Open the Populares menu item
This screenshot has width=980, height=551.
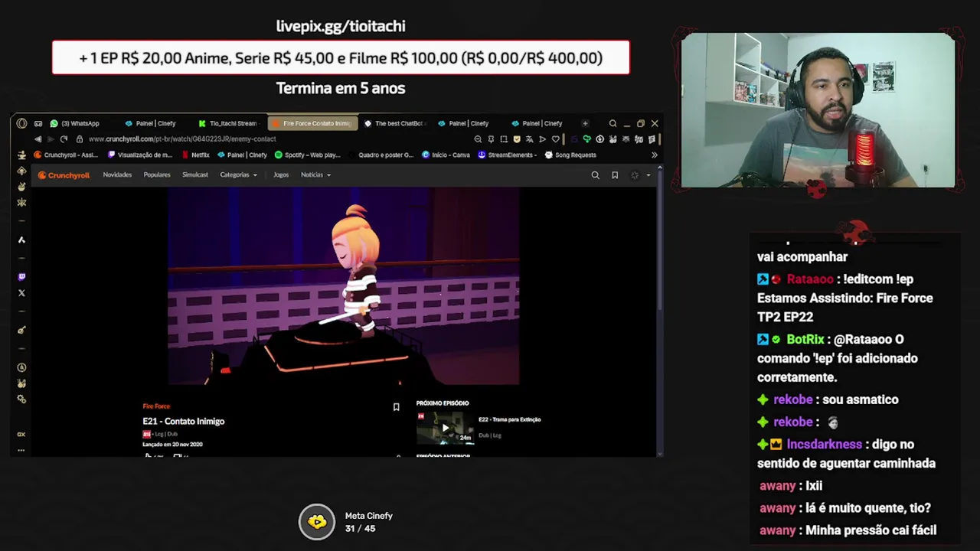157,175
